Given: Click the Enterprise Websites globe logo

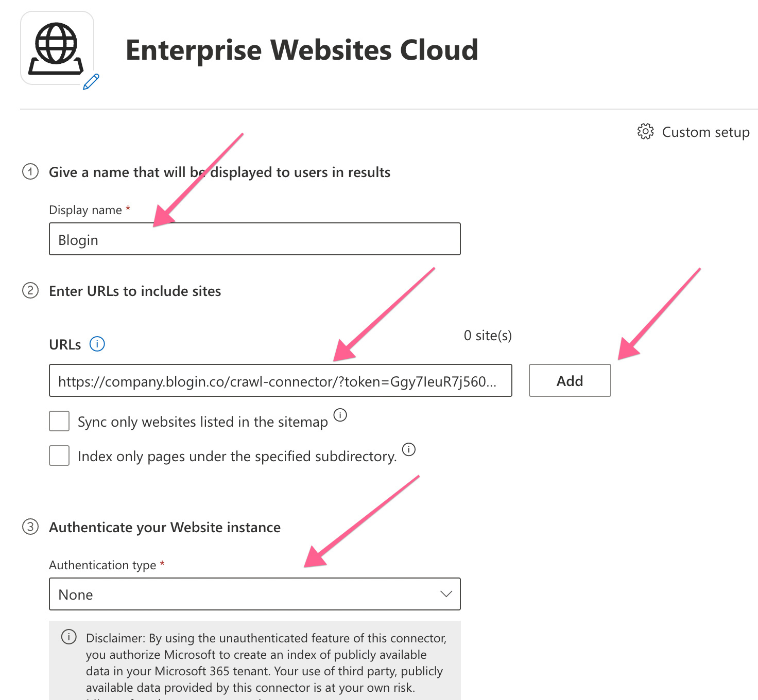Looking at the screenshot, I should 56,48.
